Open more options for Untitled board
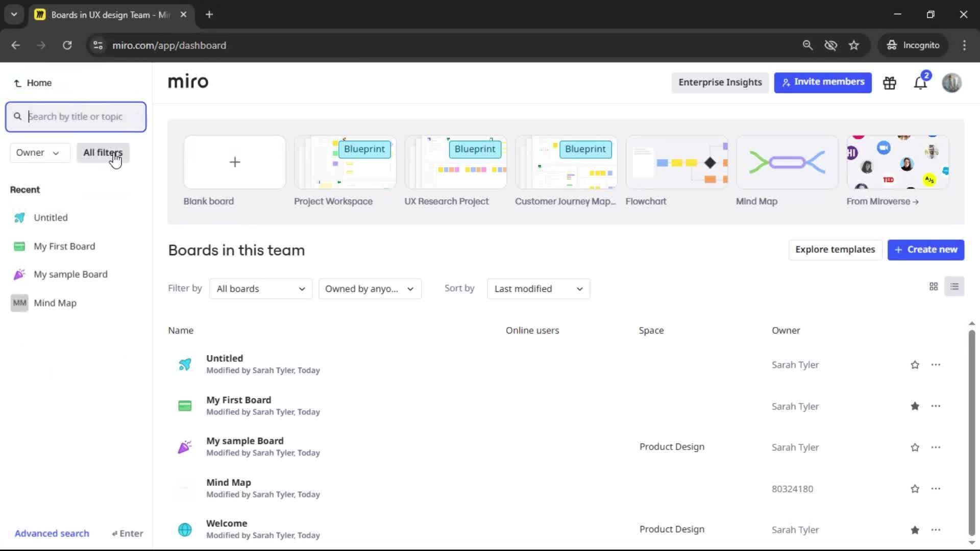This screenshot has width=980, height=551. click(936, 365)
